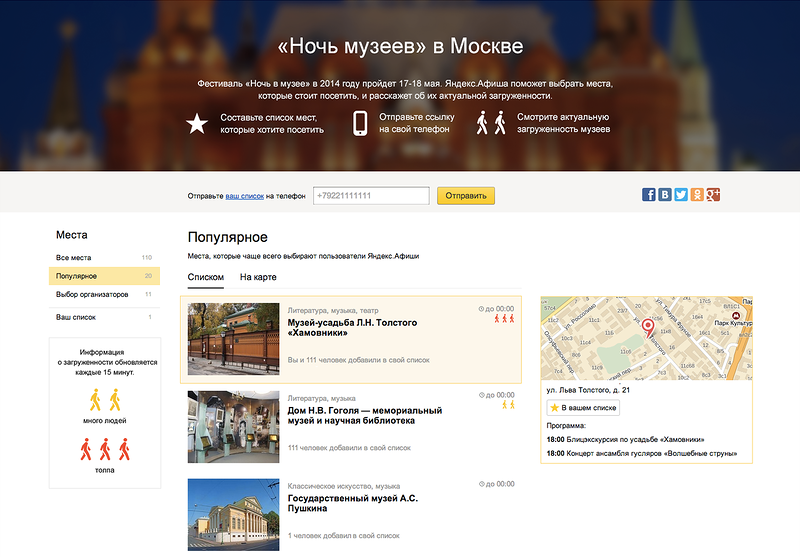Open the Государственный музей А.С. Пушкина link
Screen dimensions: 800x557
[x=353, y=503]
